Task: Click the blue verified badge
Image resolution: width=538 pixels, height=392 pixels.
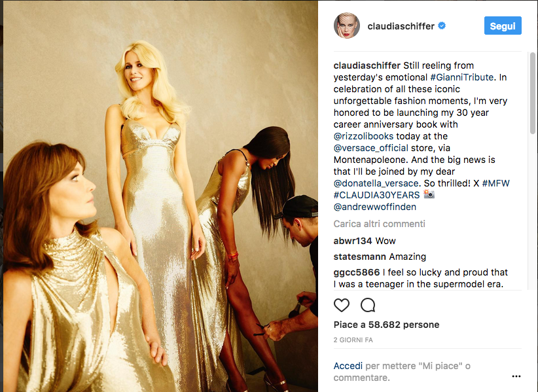Action: tap(442, 26)
